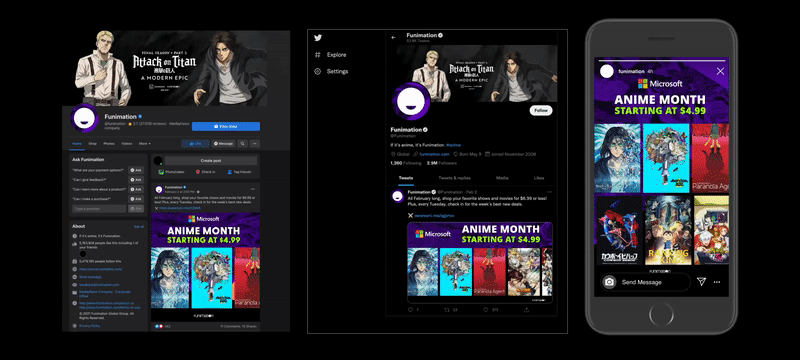This screenshot has height=360, width=800.
Task: Click the phone's home button
Action: click(661, 314)
